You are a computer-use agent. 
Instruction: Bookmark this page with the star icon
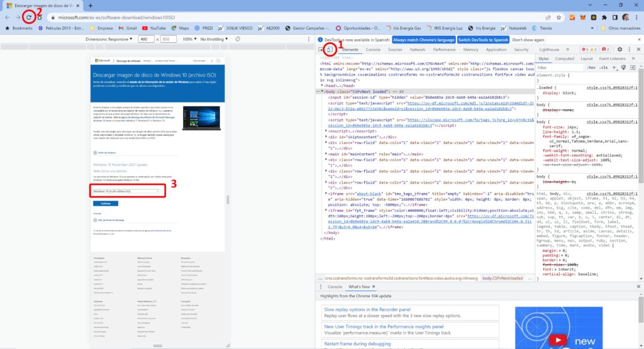click(x=558, y=17)
